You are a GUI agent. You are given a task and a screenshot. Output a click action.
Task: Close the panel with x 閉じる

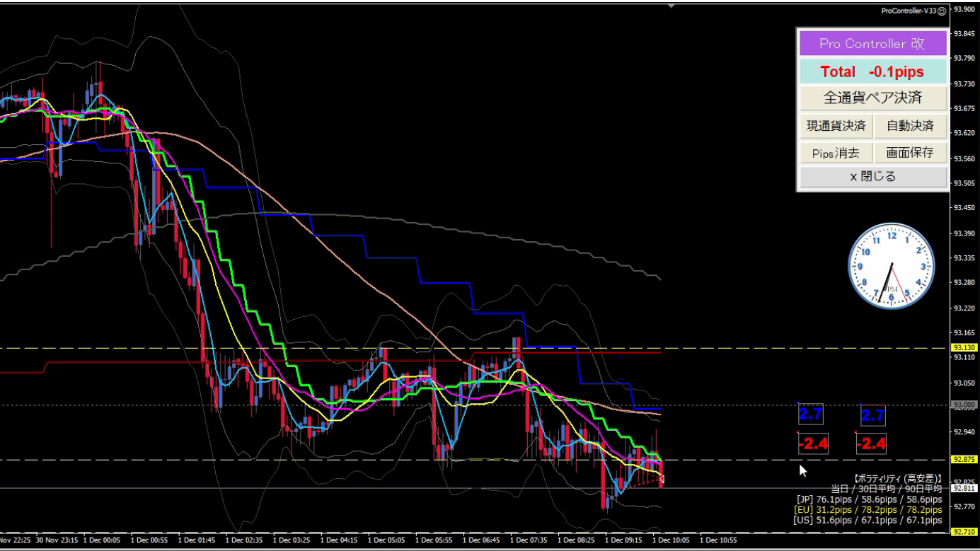[872, 177]
